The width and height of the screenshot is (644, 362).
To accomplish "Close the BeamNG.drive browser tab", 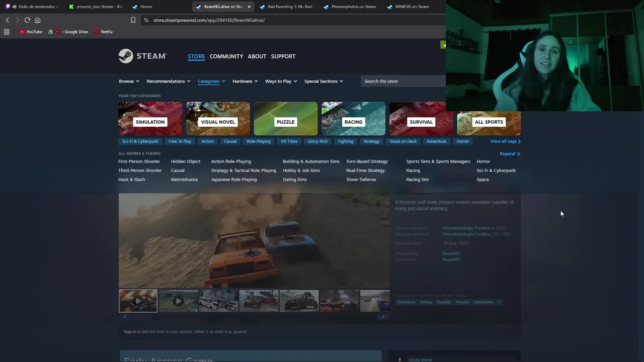I will pos(249,7).
